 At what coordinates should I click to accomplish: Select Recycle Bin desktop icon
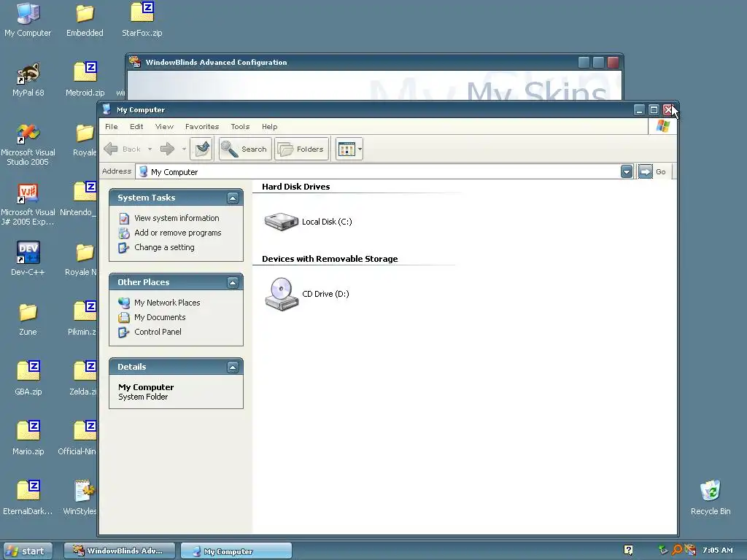pyautogui.click(x=711, y=497)
